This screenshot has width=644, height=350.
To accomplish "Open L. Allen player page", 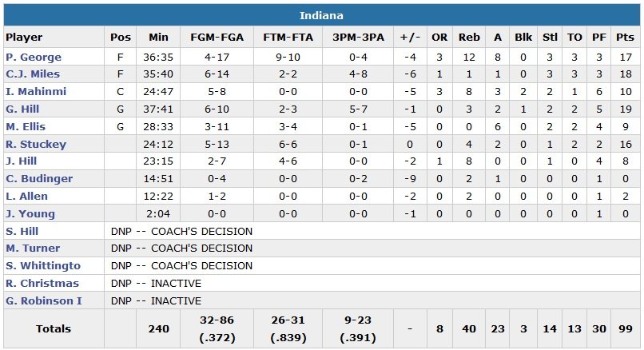I will [26, 197].
